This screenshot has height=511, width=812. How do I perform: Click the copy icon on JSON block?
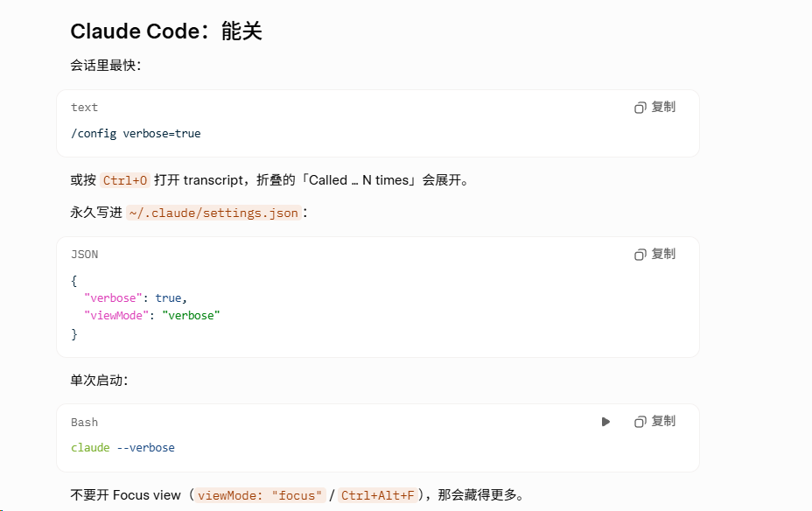point(640,255)
